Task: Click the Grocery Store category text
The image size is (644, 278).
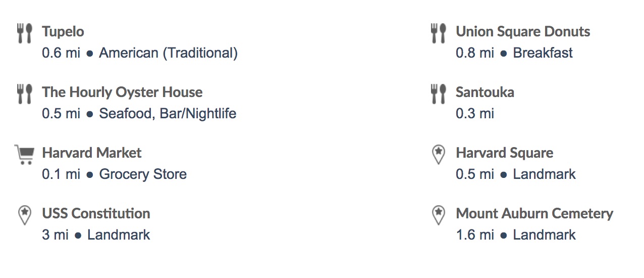Action: [143, 174]
